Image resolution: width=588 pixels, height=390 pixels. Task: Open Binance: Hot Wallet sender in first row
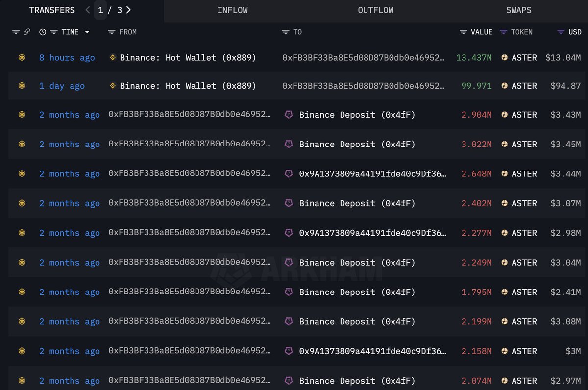[188, 58]
